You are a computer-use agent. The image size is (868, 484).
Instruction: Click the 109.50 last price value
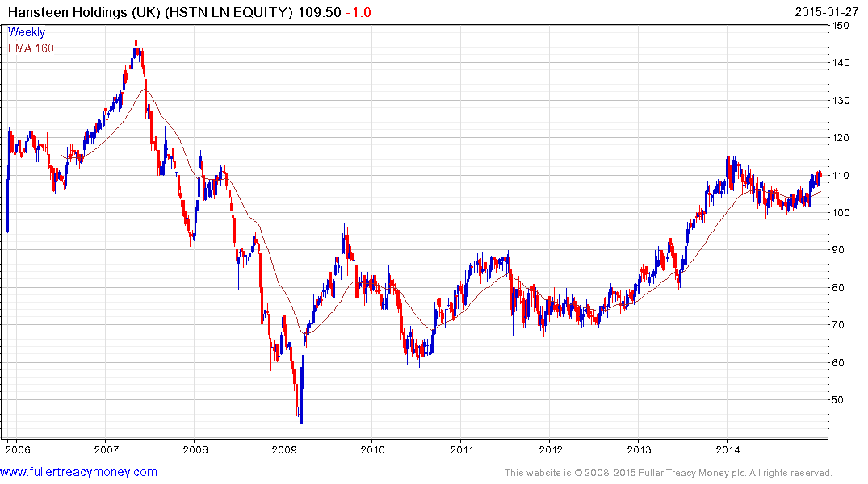320,12
